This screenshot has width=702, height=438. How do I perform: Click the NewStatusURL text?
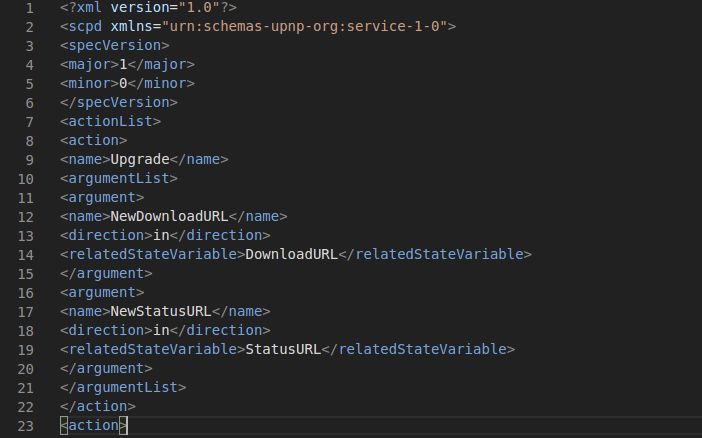(161, 311)
